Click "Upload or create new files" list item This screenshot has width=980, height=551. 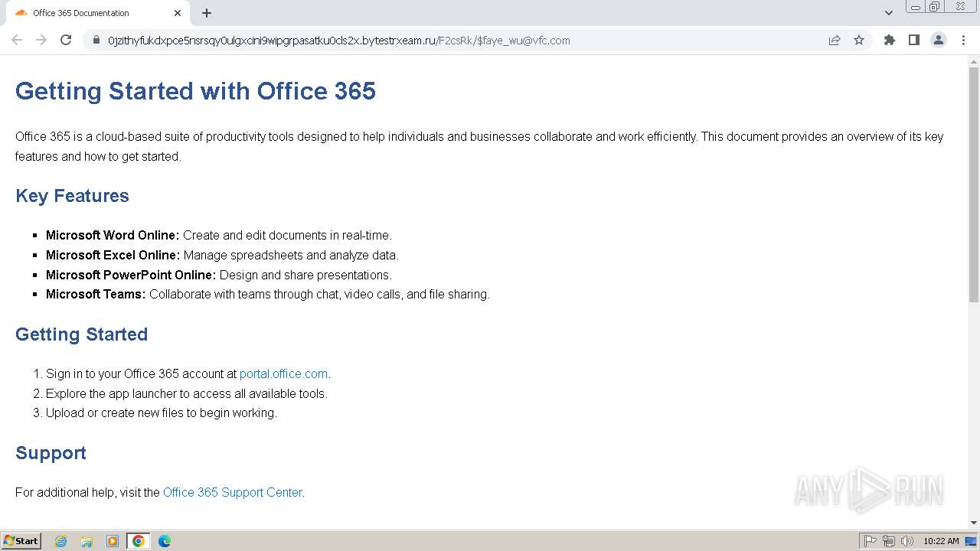162,412
